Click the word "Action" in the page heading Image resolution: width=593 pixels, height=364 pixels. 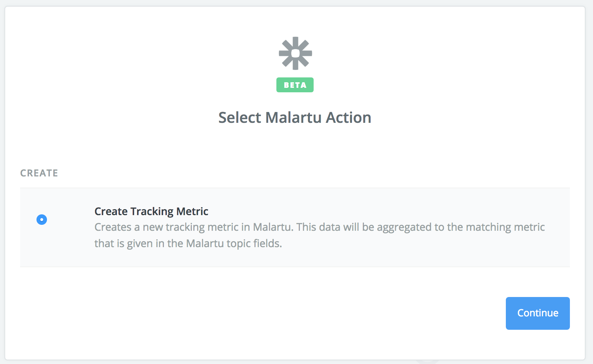[x=349, y=118]
